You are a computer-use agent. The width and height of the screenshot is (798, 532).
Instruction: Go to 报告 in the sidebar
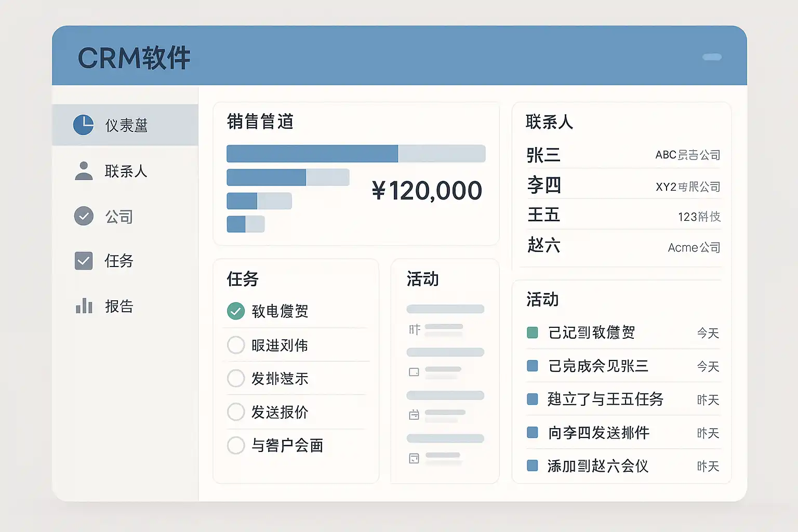point(119,306)
